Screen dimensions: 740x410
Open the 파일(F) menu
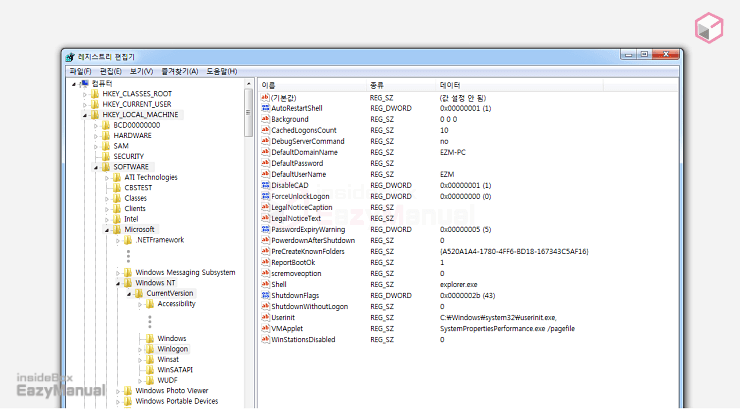[80, 71]
